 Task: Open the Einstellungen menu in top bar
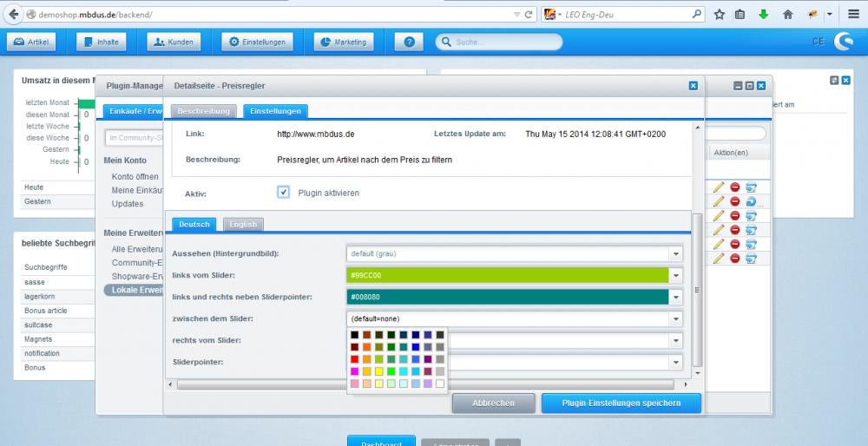[257, 42]
